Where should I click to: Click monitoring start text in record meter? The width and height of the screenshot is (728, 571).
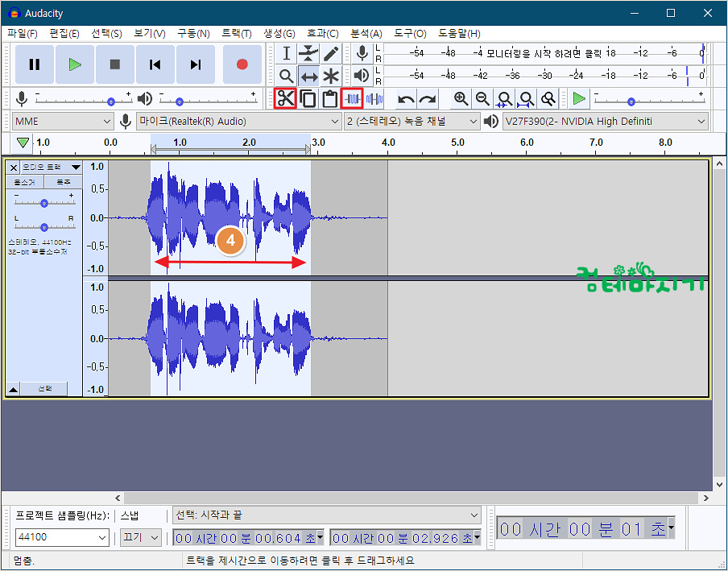[x=544, y=53]
